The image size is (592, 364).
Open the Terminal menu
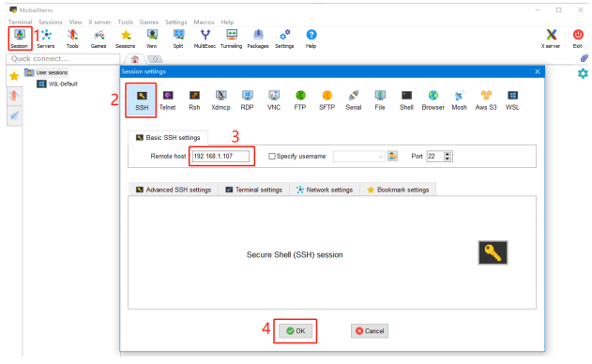[x=21, y=22]
